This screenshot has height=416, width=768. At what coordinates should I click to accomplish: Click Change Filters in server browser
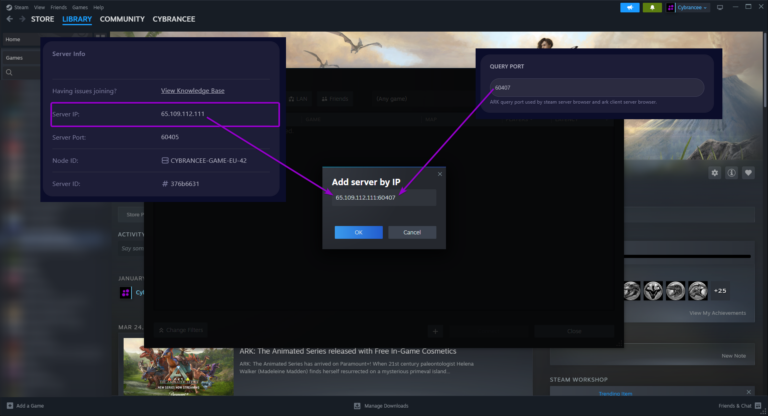[181, 330]
